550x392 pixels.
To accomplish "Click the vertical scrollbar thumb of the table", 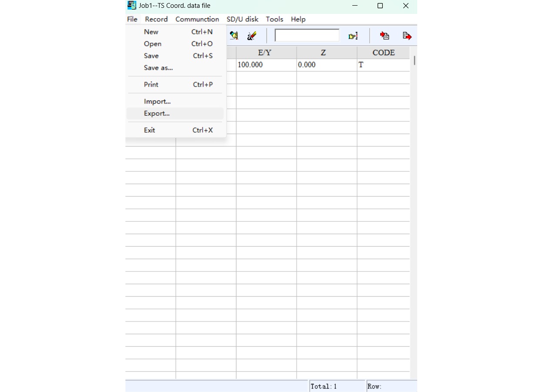I will [415, 60].
